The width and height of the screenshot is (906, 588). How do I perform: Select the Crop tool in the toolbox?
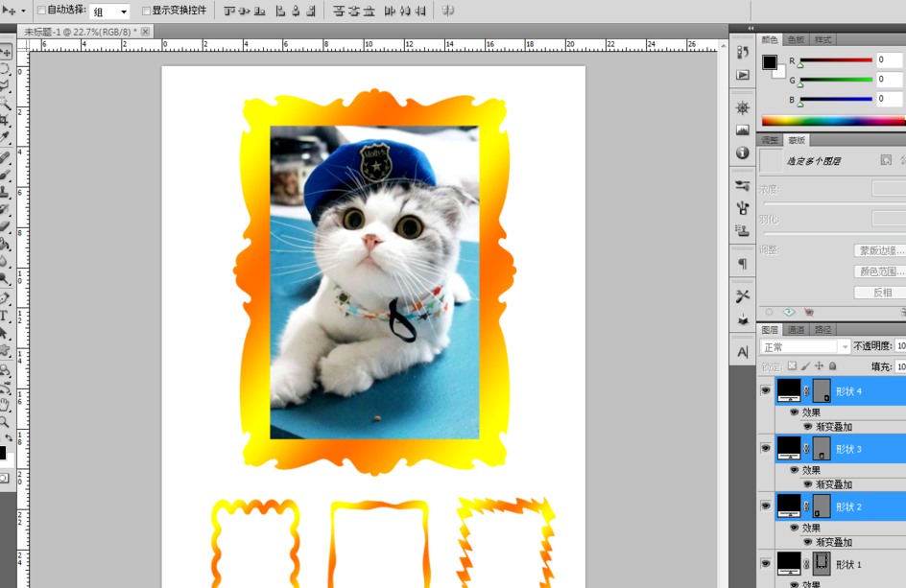point(5,120)
